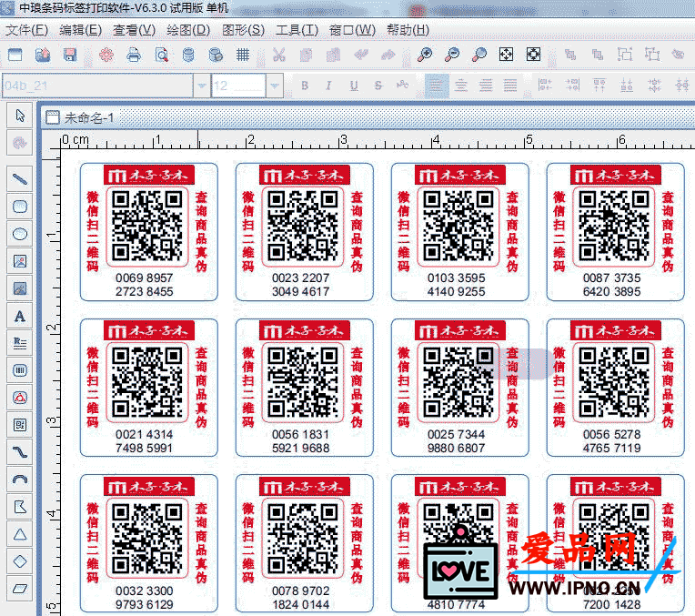This screenshot has width=695, height=616.
Task: Select the polygon drawing tool
Action: pos(20,507)
